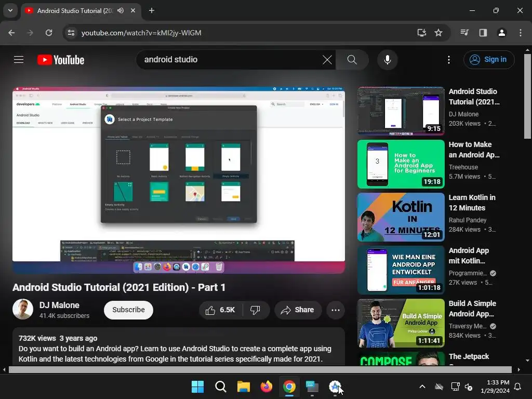
Task: Go to YouTube home via logo
Action: pos(61,60)
